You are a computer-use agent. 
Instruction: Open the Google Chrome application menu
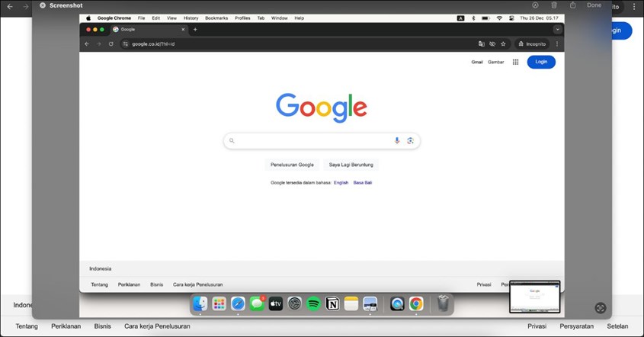coord(114,18)
